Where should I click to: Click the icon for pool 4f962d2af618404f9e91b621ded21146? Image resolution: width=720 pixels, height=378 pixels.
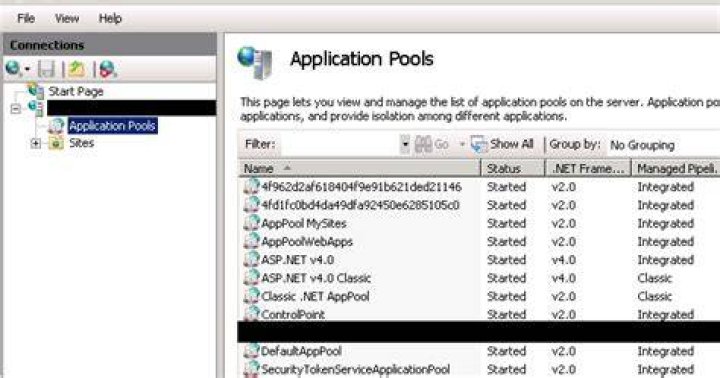(251, 186)
